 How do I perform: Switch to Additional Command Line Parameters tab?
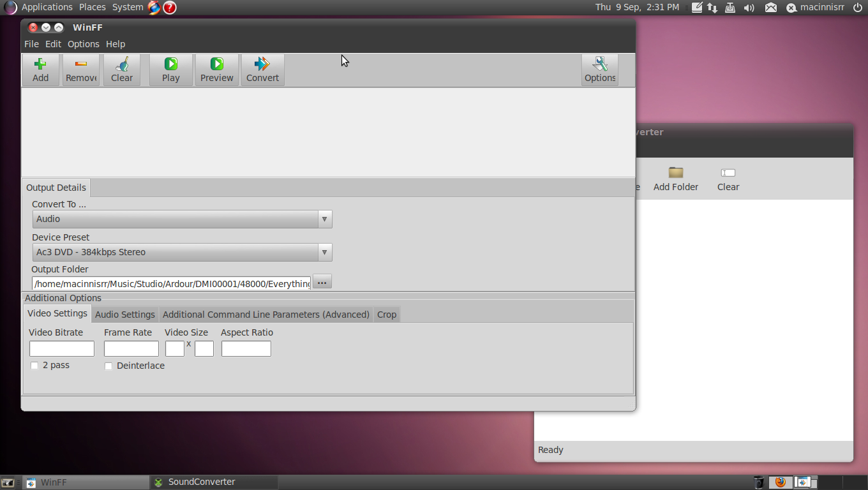(x=266, y=315)
